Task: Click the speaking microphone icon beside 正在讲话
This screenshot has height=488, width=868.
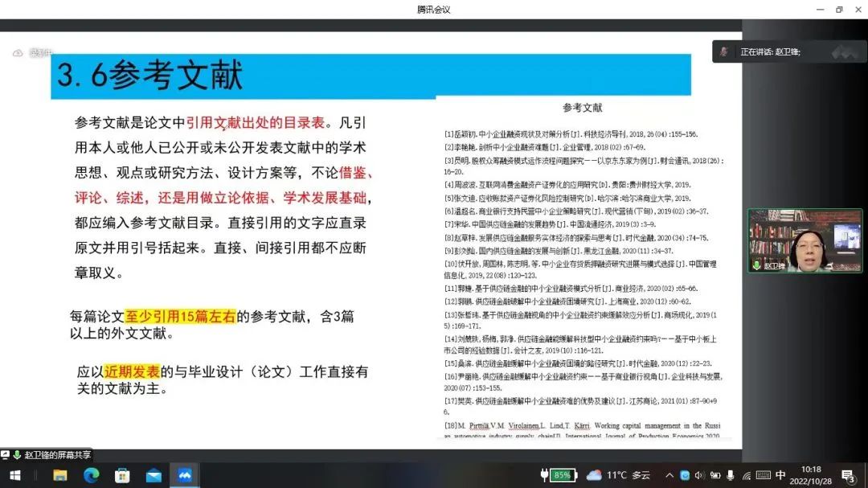Action: coord(724,51)
